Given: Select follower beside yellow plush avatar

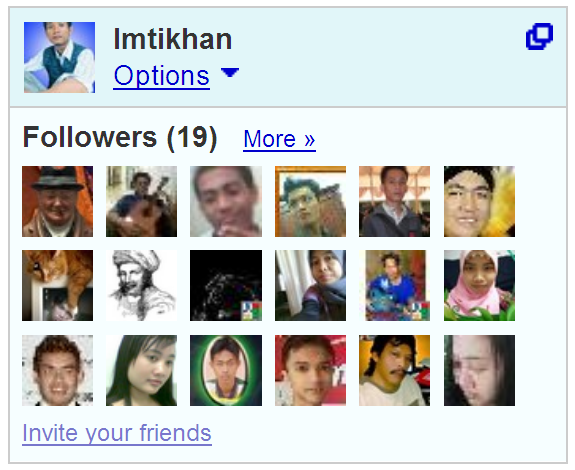Looking at the screenshot, I should click(x=479, y=201).
